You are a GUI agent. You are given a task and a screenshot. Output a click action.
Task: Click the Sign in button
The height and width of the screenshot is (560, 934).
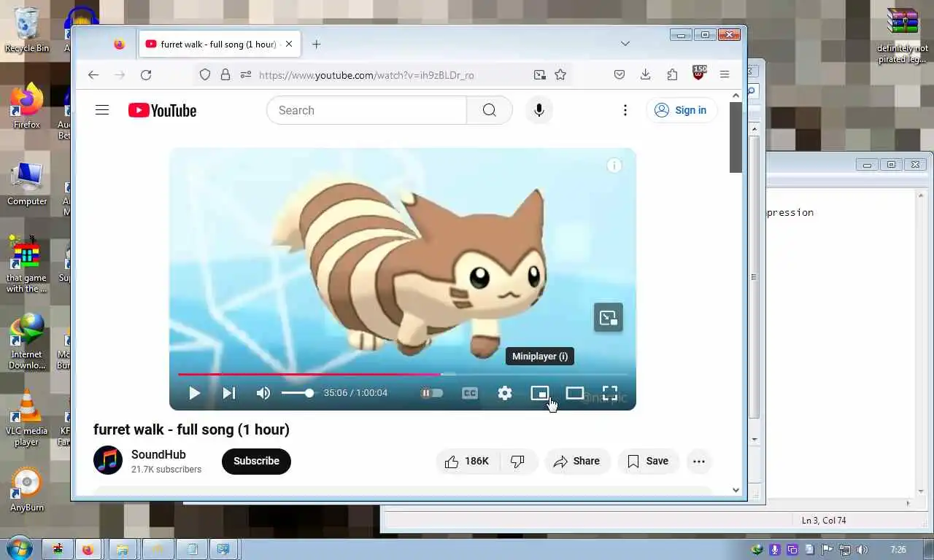point(682,110)
